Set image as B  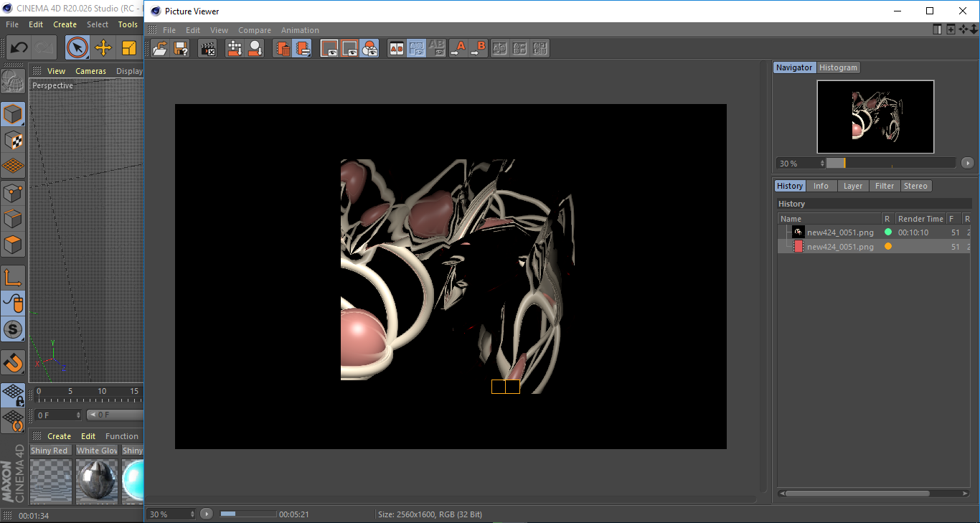[478, 48]
